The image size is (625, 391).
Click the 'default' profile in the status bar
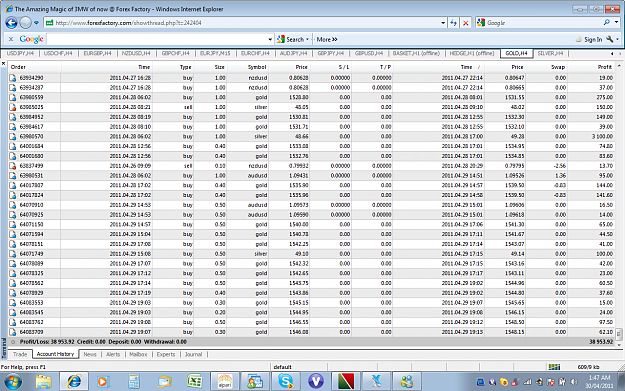pos(283,367)
